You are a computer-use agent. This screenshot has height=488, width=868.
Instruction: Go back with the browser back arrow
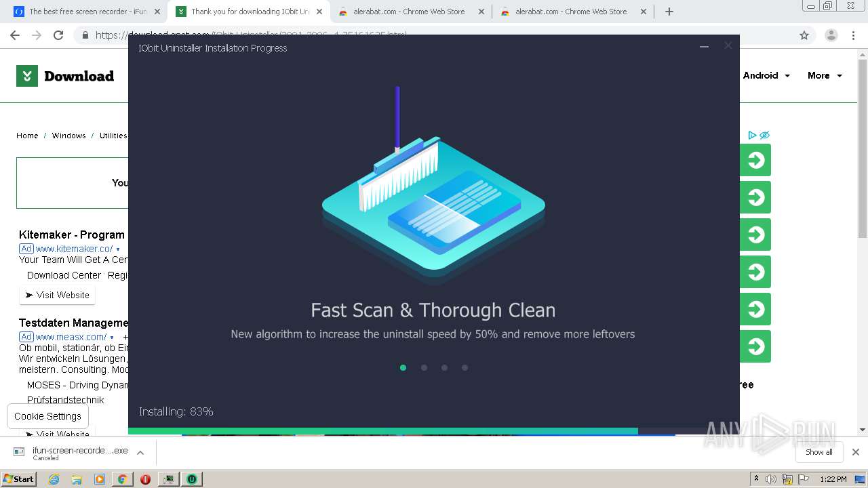coord(15,35)
